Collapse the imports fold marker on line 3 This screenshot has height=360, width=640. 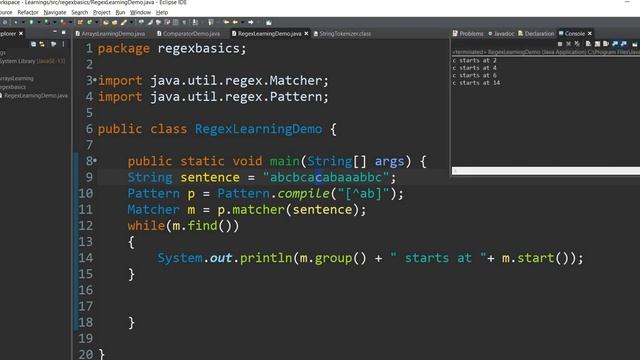[95, 80]
